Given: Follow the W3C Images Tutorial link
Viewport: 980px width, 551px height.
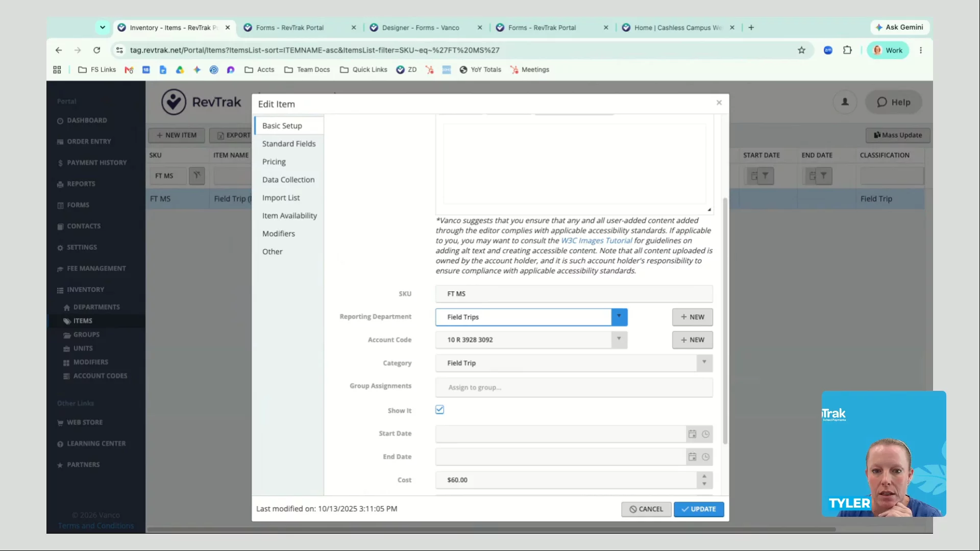Looking at the screenshot, I should click(596, 241).
